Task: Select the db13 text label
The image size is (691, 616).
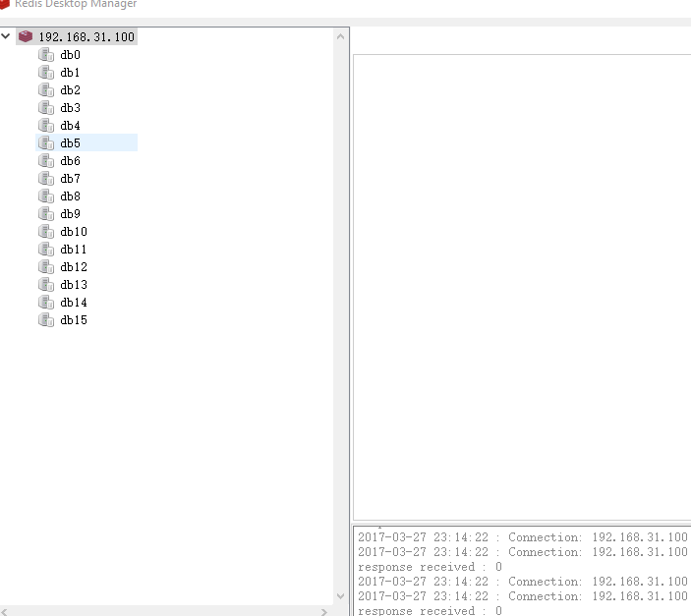Action: coord(74,285)
